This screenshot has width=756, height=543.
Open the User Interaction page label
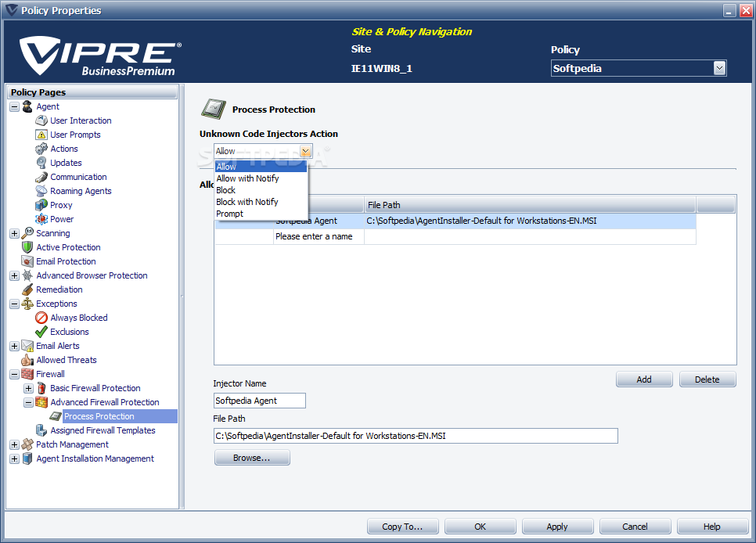pos(81,120)
